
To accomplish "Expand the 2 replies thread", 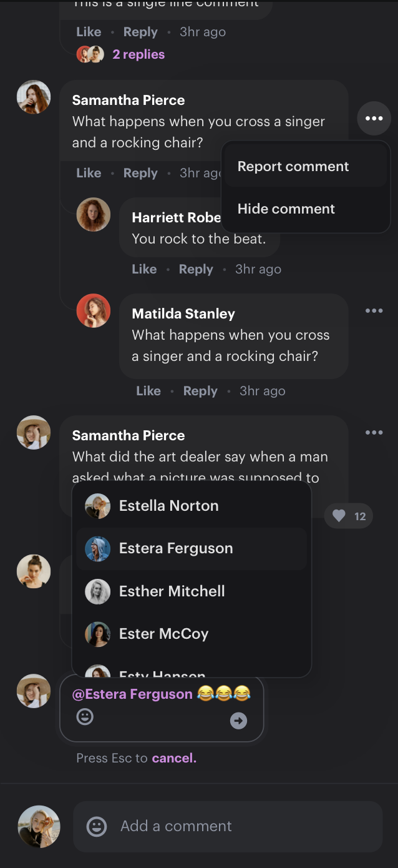I will [x=138, y=54].
